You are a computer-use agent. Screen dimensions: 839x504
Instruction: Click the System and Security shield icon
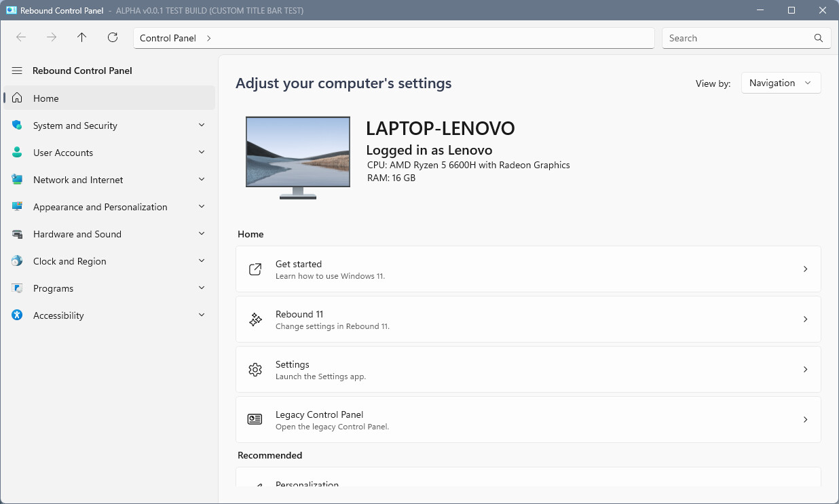pos(18,125)
